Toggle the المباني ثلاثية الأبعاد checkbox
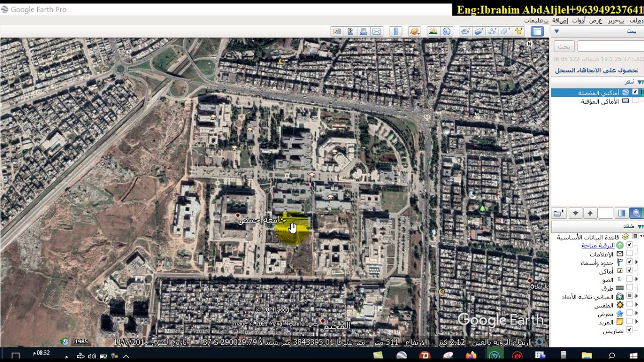Viewport: 644px width, 362px height. point(629,296)
